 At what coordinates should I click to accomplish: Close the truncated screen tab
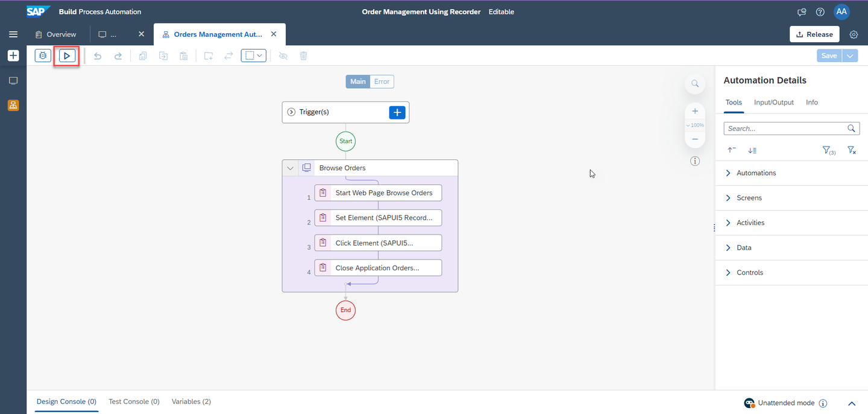coord(142,34)
